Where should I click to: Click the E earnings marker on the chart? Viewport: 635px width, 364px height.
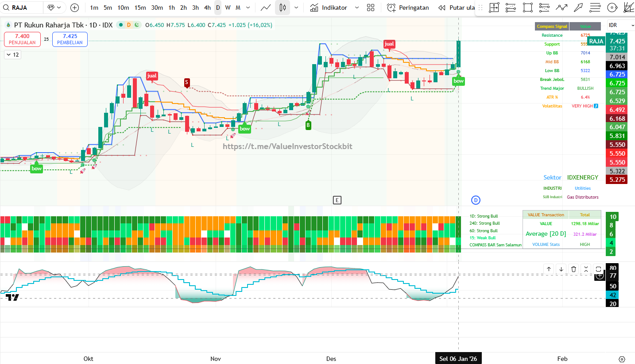pos(337,200)
